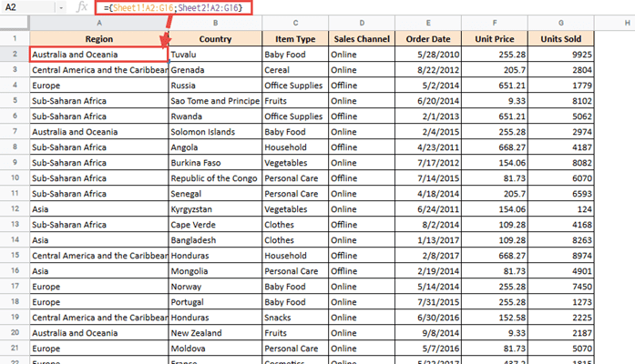Screen dimensions: 635x364
Task: Click the Kyrgyzstan cell
Action: pos(214,208)
